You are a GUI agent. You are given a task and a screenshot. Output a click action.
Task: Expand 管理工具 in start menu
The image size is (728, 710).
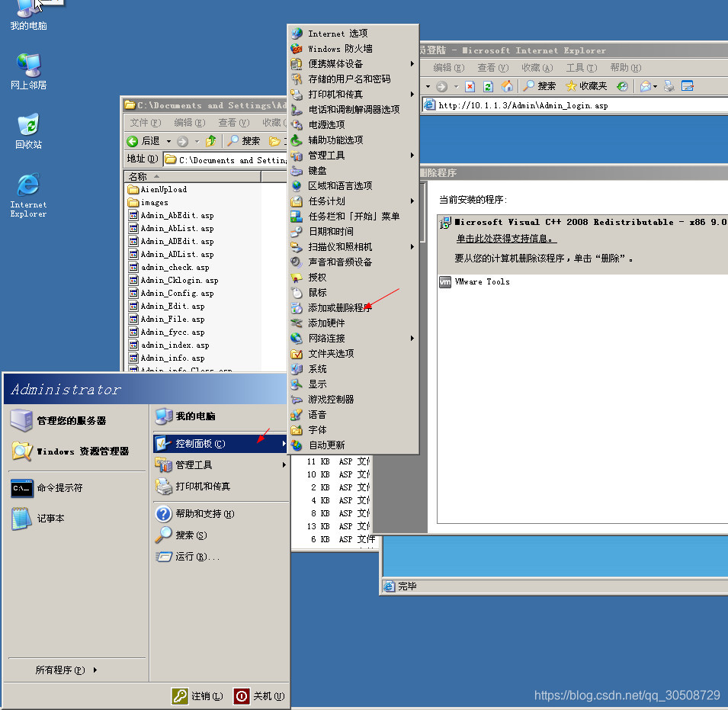(x=220, y=465)
